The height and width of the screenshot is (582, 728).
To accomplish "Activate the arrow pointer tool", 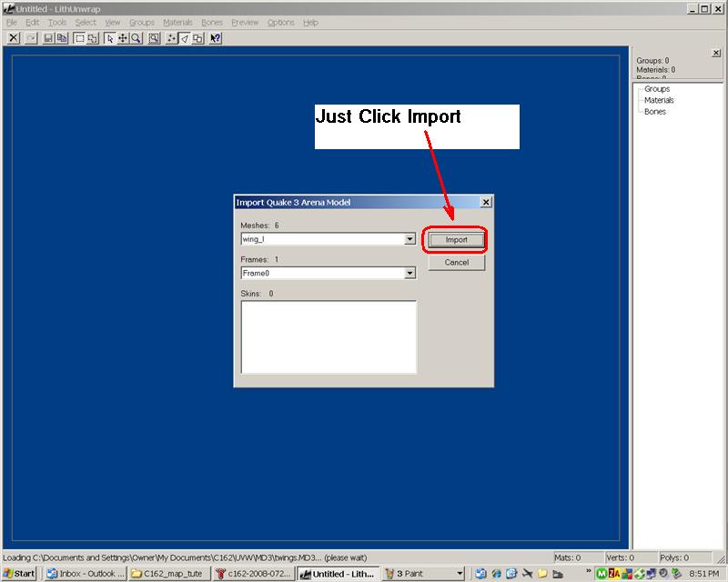I will [x=109, y=38].
